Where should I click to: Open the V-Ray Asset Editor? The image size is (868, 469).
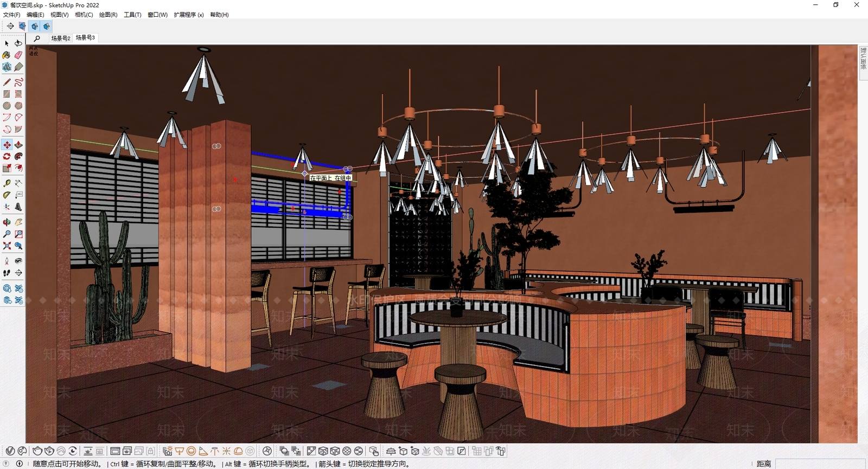pos(10,451)
